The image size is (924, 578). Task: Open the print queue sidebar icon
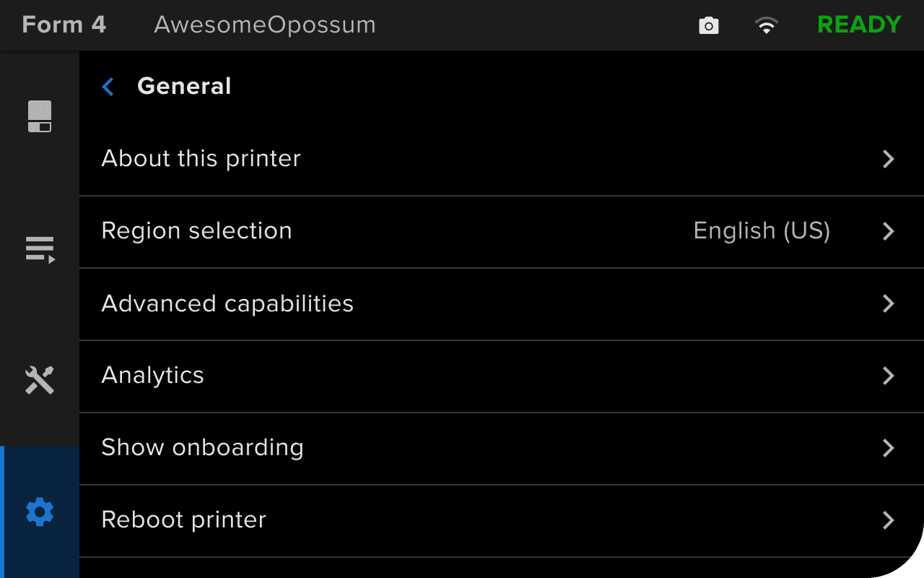pos(40,249)
